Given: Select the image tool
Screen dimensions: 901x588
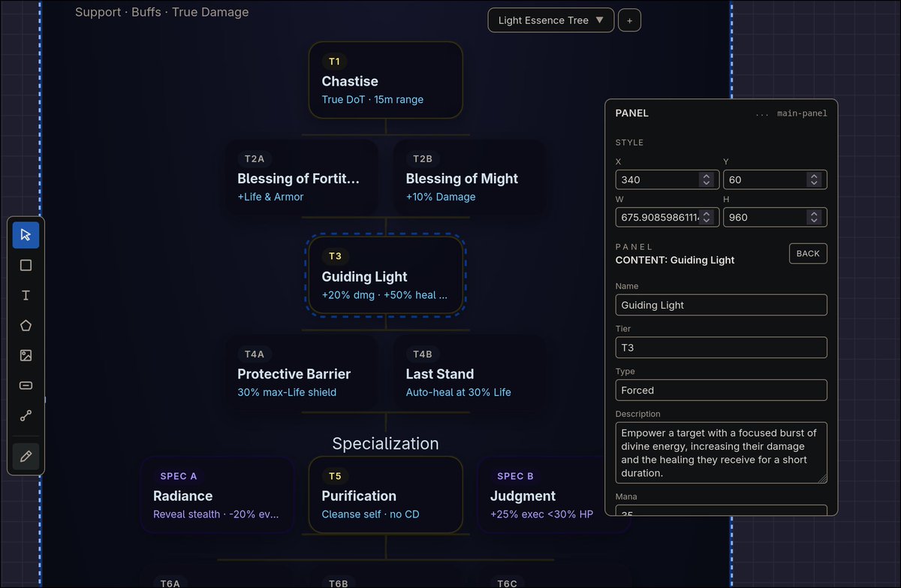Looking at the screenshot, I should point(26,355).
